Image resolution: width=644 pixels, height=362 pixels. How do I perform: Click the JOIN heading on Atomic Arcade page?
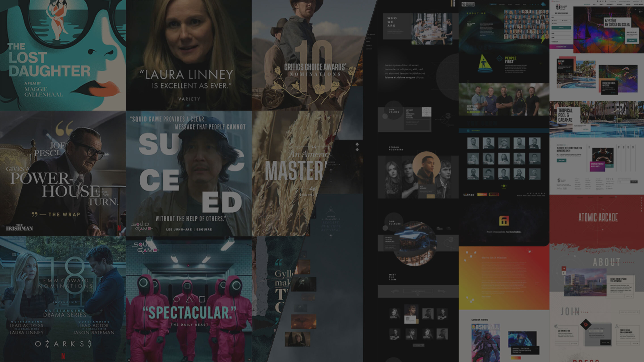point(570,311)
